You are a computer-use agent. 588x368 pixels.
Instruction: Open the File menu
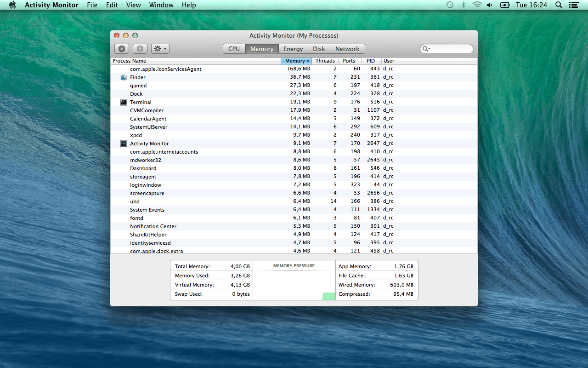pos(92,5)
